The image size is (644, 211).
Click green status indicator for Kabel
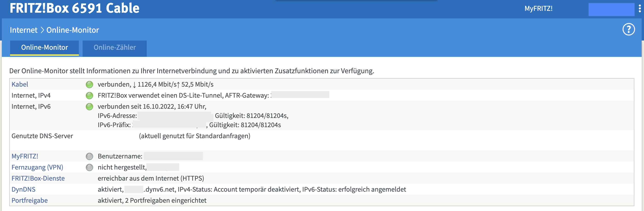(x=89, y=85)
